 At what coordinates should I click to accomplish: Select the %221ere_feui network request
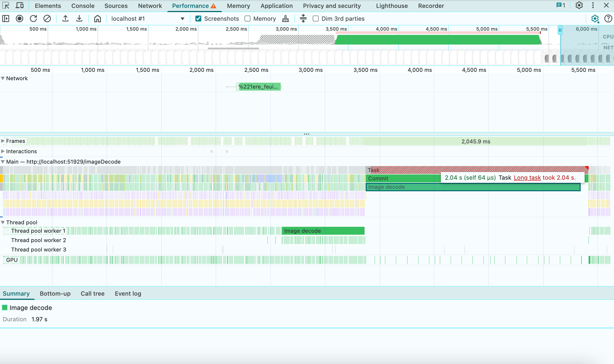point(258,87)
